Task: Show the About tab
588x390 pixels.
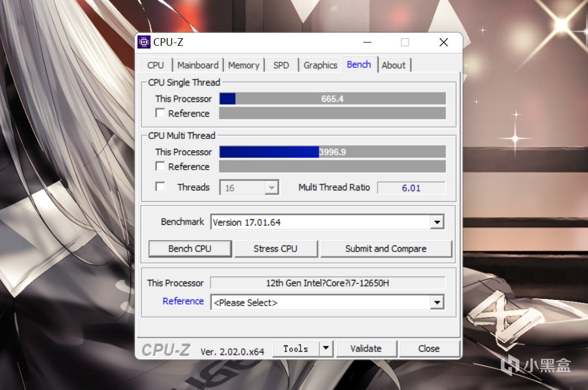Action: pyautogui.click(x=394, y=65)
